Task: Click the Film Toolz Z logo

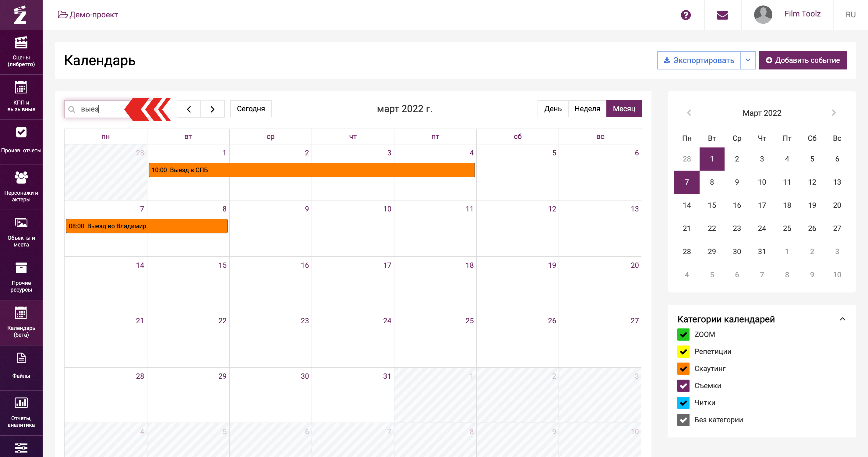Action: pyautogui.click(x=20, y=15)
